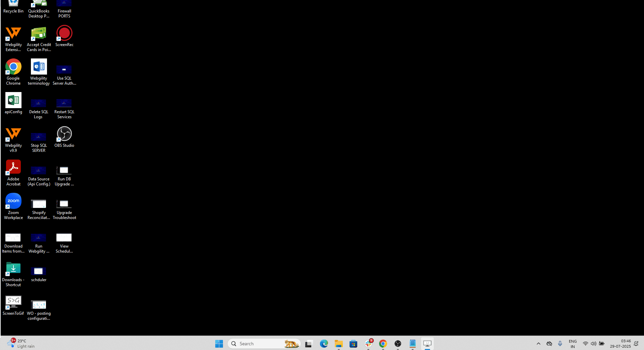Open File Explorer from the taskbar
The height and width of the screenshot is (350, 644).
point(338,344)
